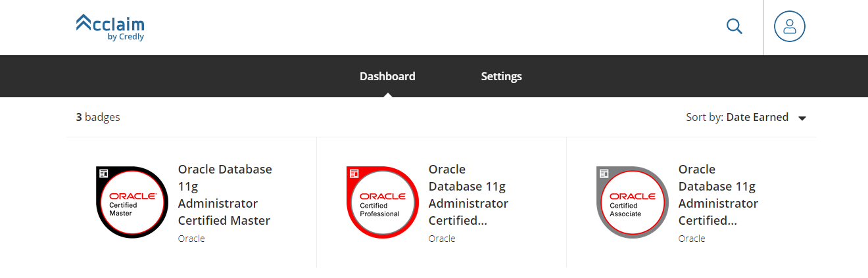Open the Oracle Database 11g Administrator Certified Master title
The width and height of the screenshot is (868, 278).
(225, 195)
